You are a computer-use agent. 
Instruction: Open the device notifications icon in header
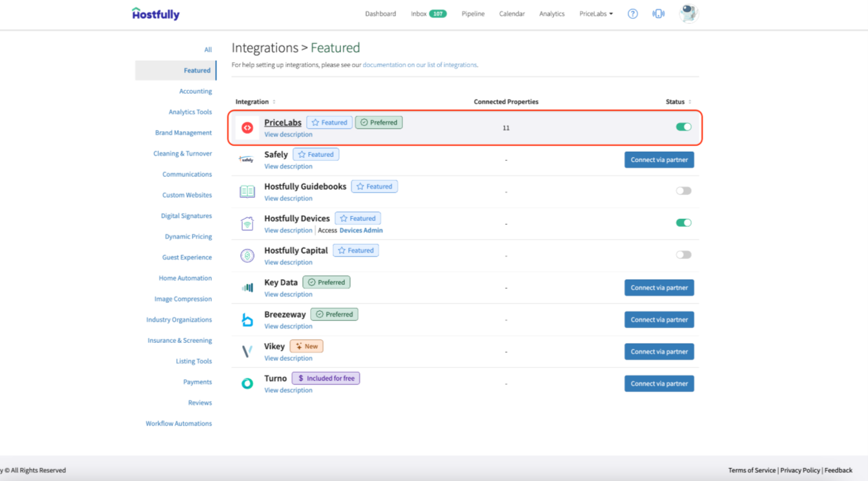tap(658, 14)
